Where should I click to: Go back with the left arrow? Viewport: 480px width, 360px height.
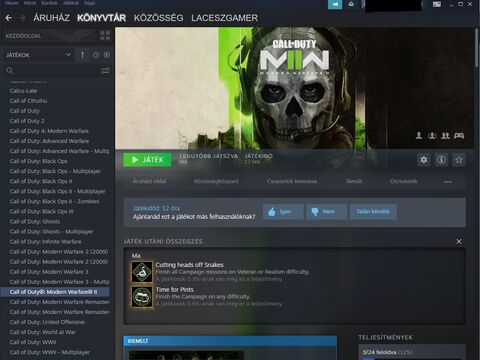click(x=9, y=18)
